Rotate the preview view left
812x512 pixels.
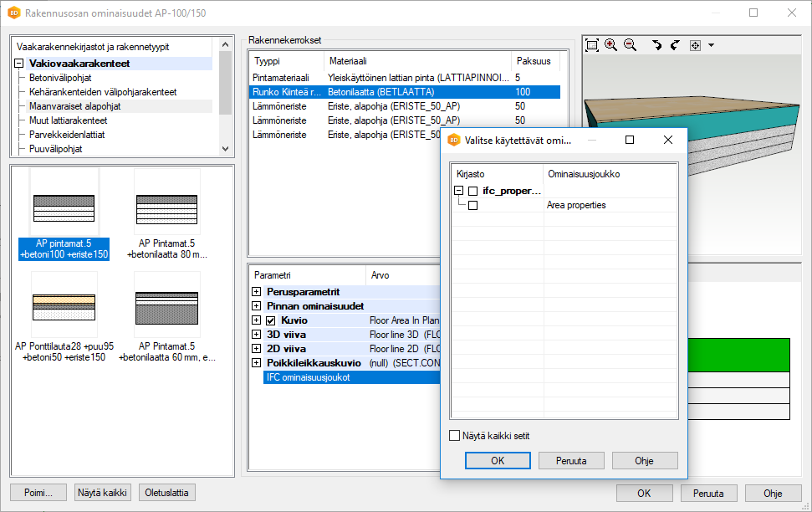coord(656,45)
